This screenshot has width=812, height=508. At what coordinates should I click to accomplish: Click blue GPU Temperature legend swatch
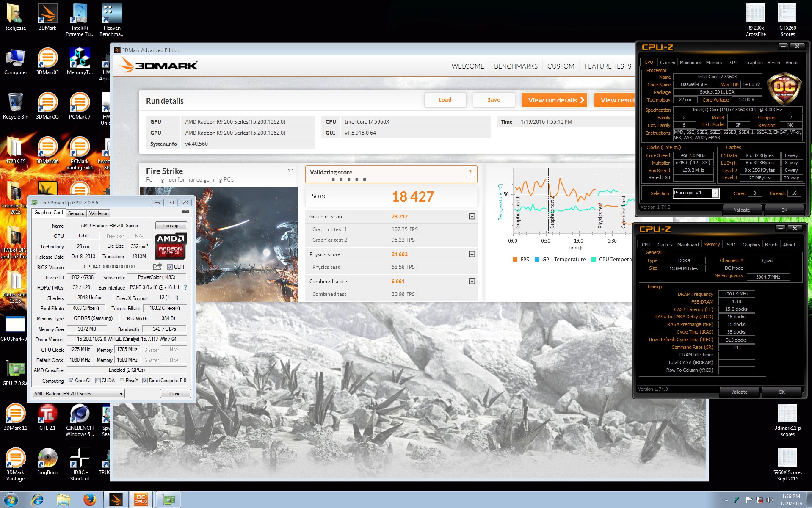(537, 260)
